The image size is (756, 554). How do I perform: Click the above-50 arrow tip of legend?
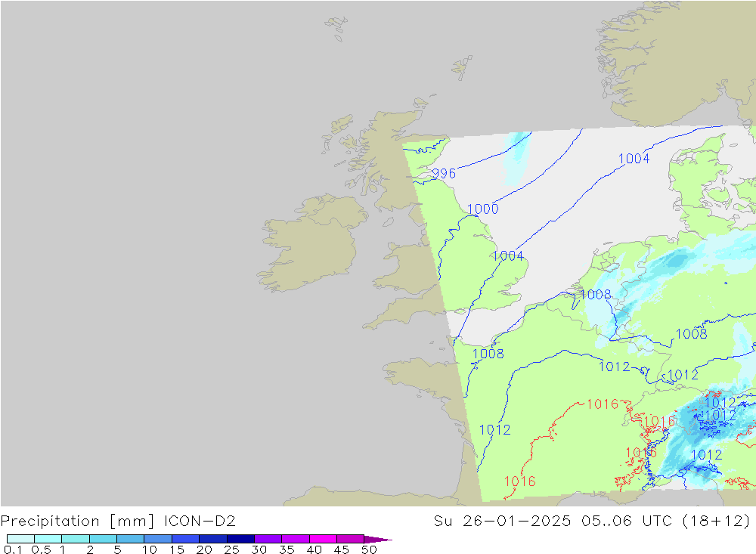click(379, 539)
